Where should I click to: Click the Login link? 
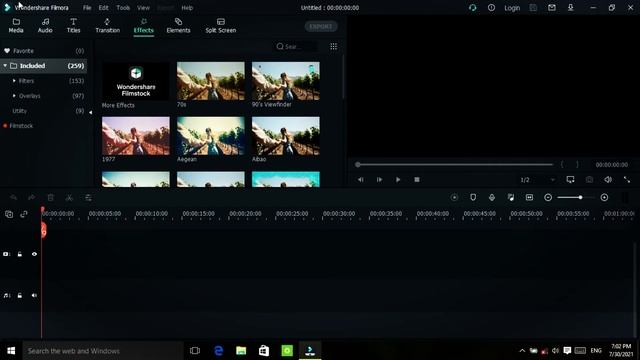point(512,8)
